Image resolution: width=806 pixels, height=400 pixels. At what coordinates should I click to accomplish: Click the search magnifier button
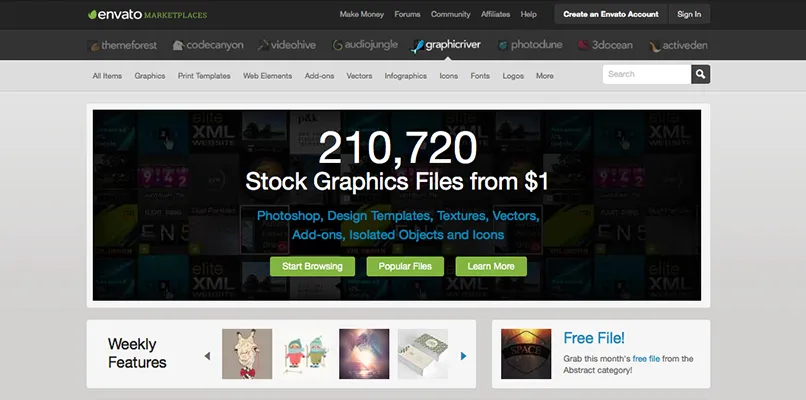click(700, 74)
